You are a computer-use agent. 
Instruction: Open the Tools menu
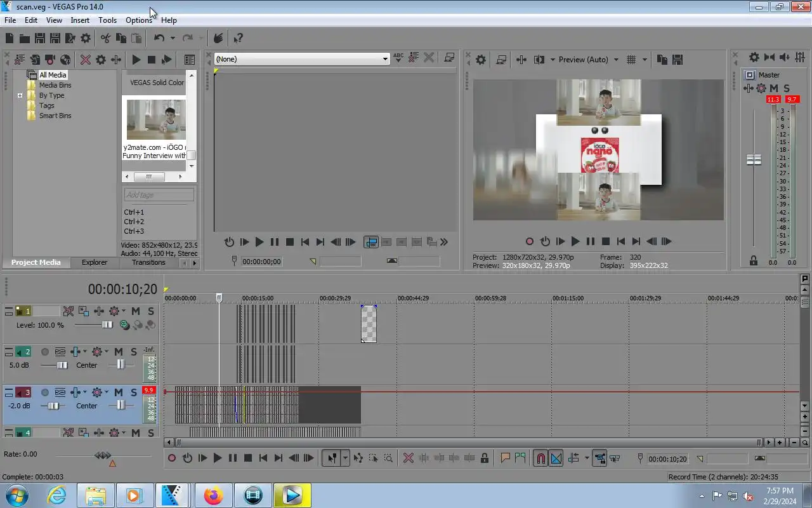click(x=107, y=20)
